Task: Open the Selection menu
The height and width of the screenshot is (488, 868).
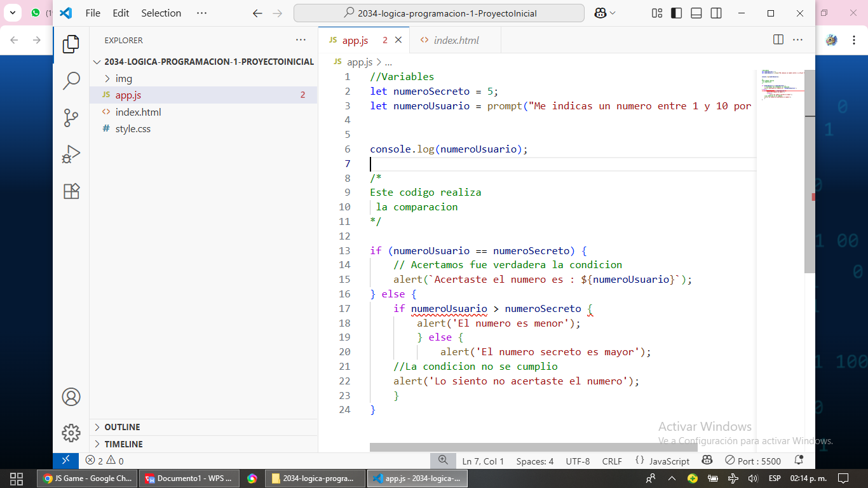Action: (x=161, y=13)
